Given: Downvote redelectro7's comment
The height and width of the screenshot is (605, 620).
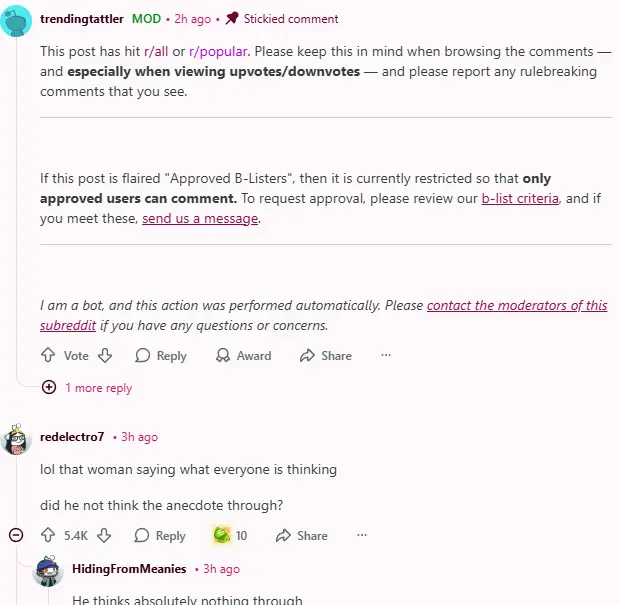Looking at the screenshot, I should 104,535.
